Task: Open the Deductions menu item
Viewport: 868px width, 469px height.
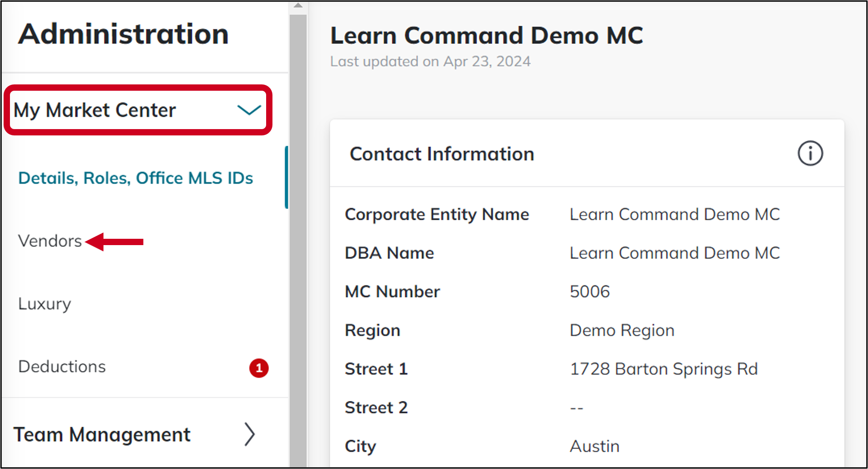Action: pyautogui.click(x=62, y=367)
